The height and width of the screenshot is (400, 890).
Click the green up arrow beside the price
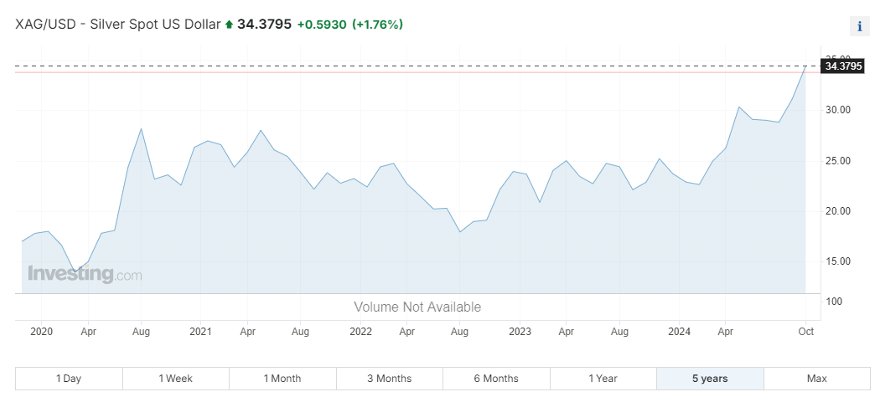230,23
